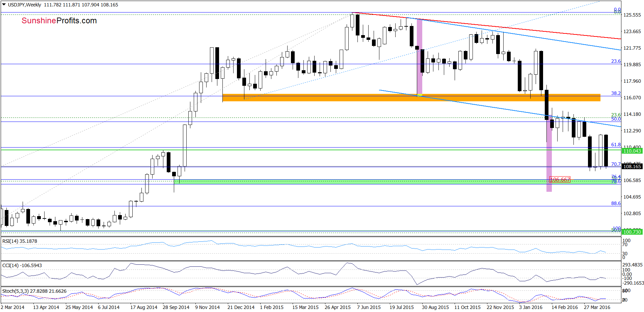Click the 30 Aug 2015 date label
The height and width of the screenshot is (312, 644).
click(435, 307)
